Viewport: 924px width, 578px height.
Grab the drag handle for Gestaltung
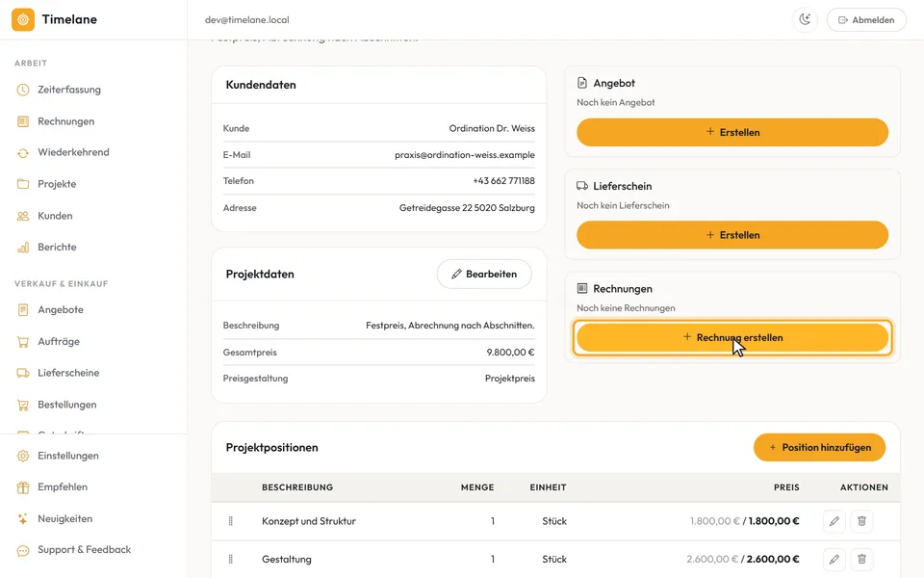pos(230,559)
